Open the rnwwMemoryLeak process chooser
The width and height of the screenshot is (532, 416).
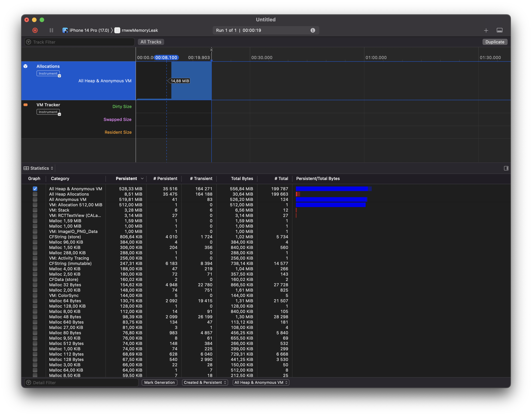click(x=136, y=30)
